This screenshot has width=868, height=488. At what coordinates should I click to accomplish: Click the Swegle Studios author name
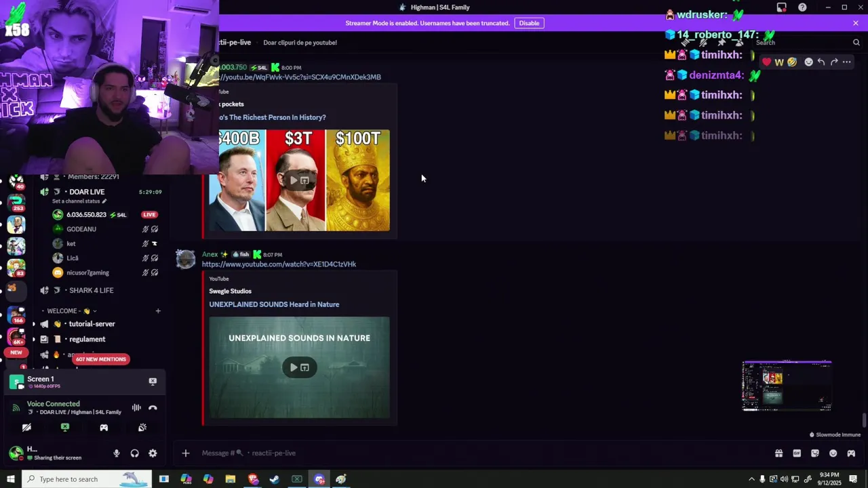(231, 291)
